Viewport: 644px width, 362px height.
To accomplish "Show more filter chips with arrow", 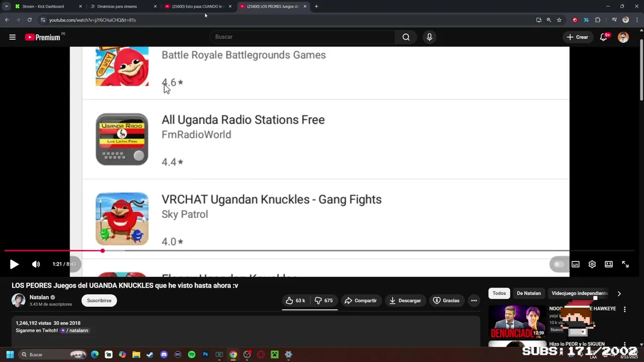I will pos(619,294).
